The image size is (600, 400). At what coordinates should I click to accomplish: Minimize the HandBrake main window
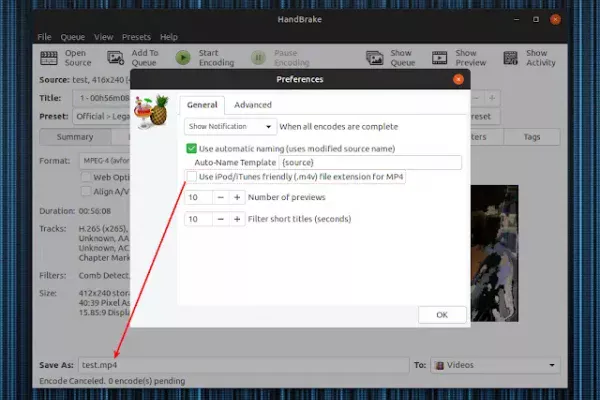(517, 20)
